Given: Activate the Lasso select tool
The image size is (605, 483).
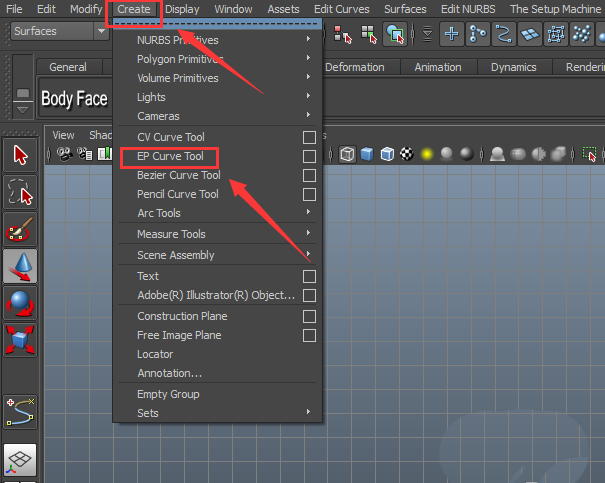Looking at the screenshot, I should [x=20, y=192].
